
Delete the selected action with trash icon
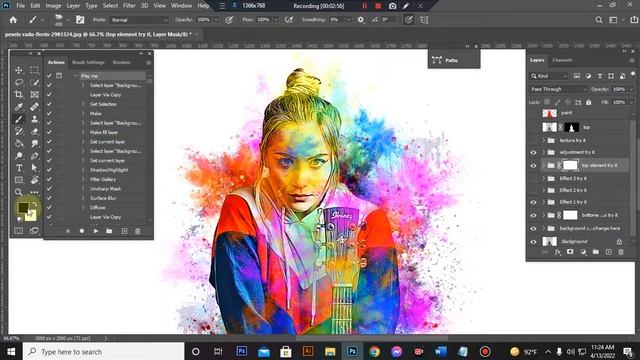(138, 231)
